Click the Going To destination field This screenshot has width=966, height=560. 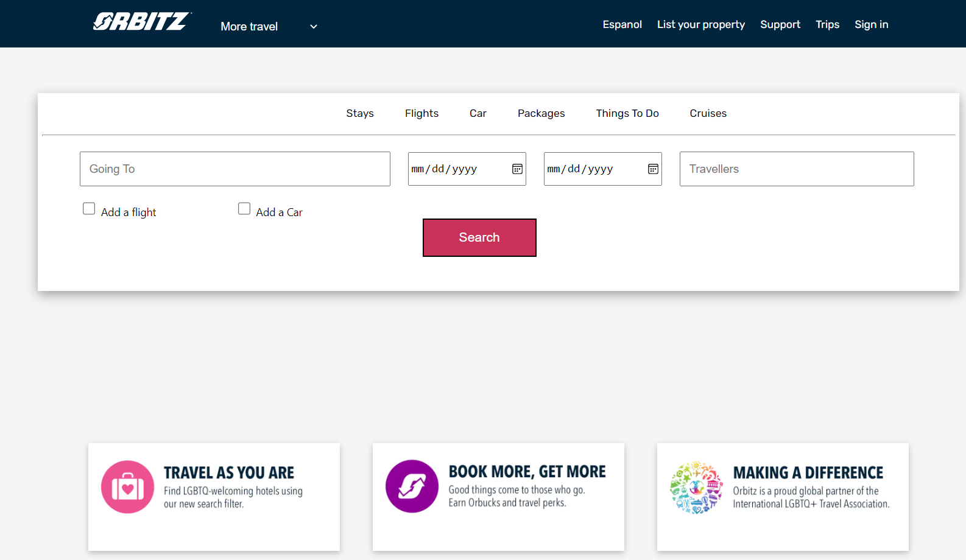point(234,169)
